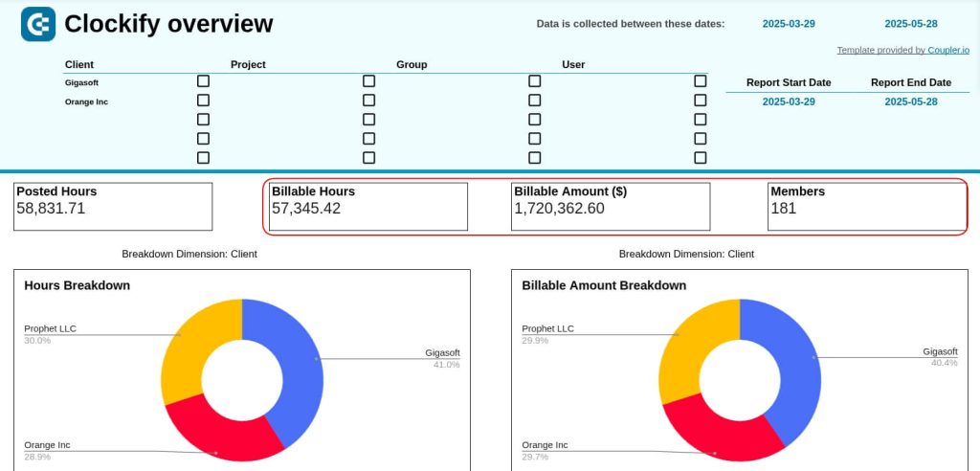
Task: Tick the Gigasoft client checkbox
Action: point(203,81)
